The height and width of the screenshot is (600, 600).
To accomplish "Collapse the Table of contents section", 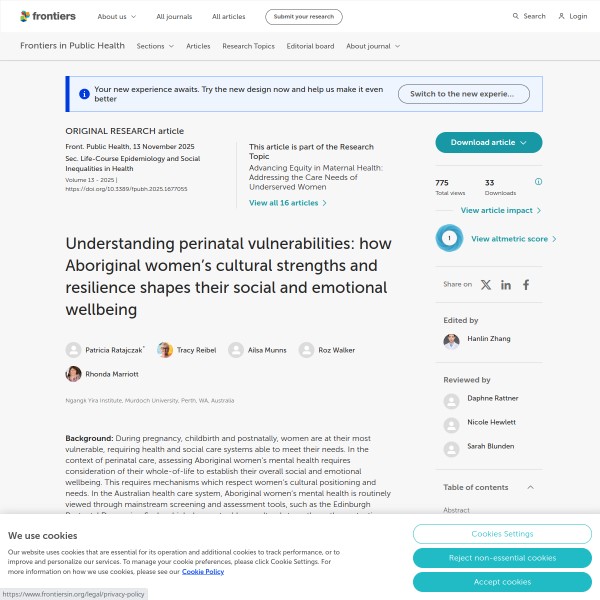I will coord(530,487).
